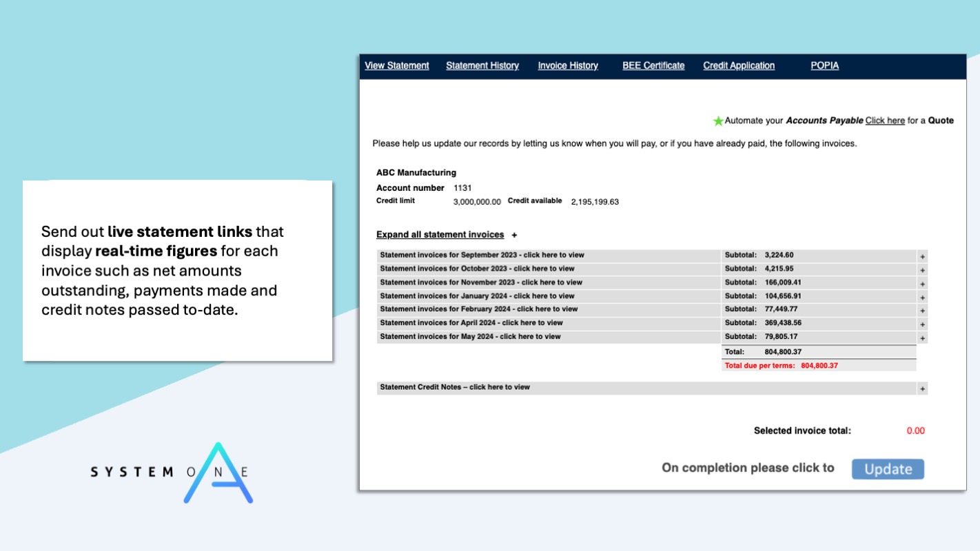Follow the 'Click here' quote link
The height and width of the screenshot is (551, 980).
885,121
